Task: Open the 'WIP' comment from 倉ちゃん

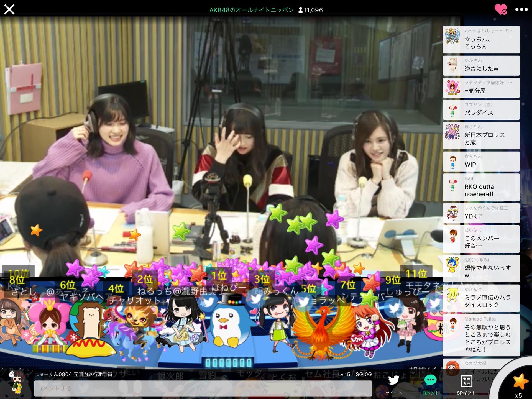Action: point(481,161)
